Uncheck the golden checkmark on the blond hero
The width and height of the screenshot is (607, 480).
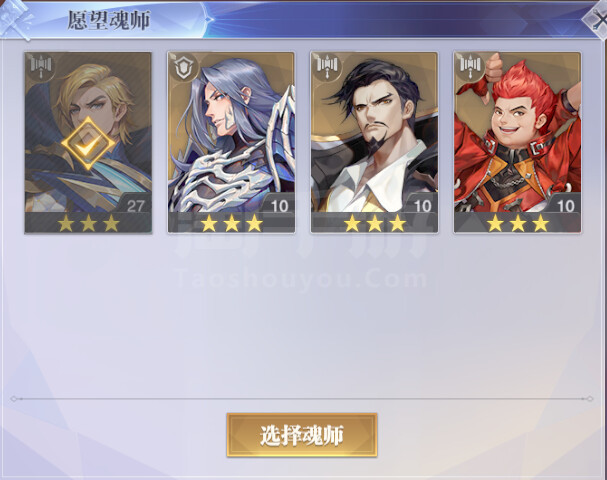coord(88,144)
